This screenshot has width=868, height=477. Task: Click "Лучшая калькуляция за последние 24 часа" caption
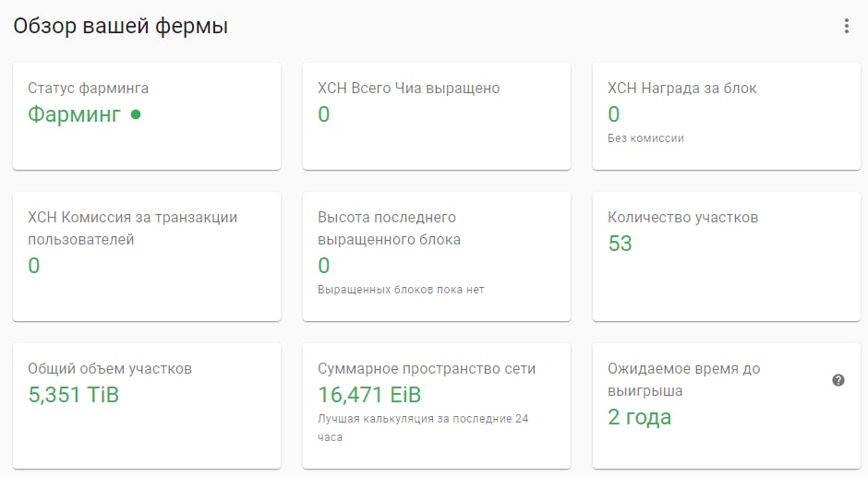(423, 428)
